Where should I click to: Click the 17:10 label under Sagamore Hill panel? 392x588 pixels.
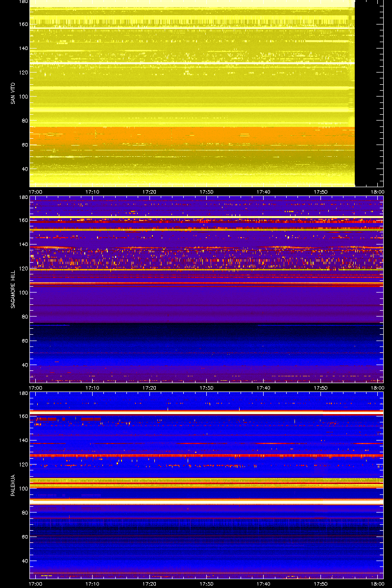tap(93, 388)
